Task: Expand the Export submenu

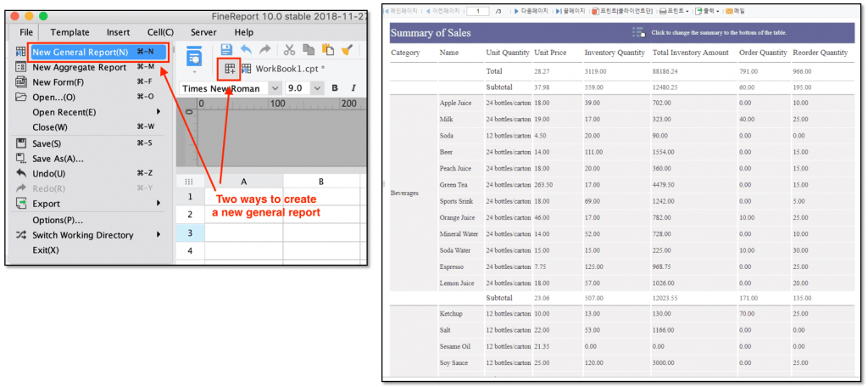Action: (x=159, y=204)
